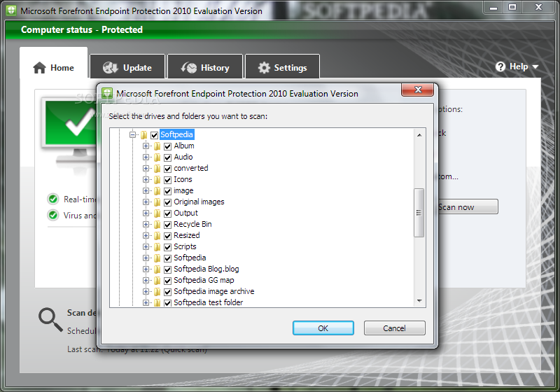Open the Settings tab

283,66
